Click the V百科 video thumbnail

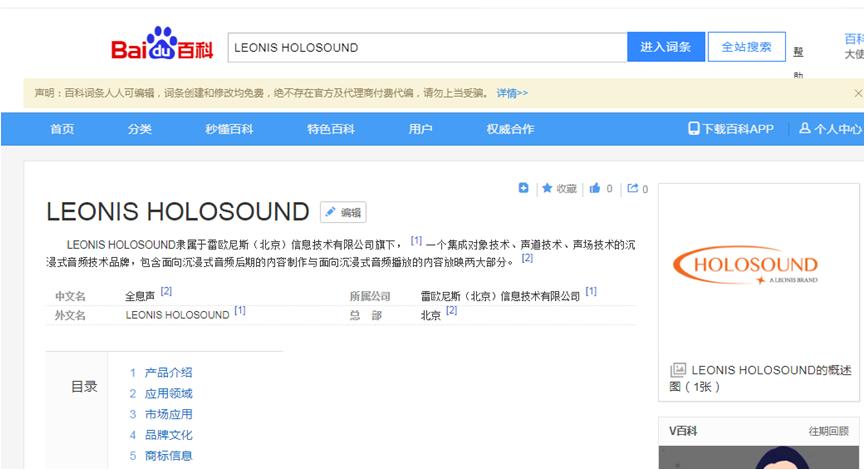tap(759, 458)
